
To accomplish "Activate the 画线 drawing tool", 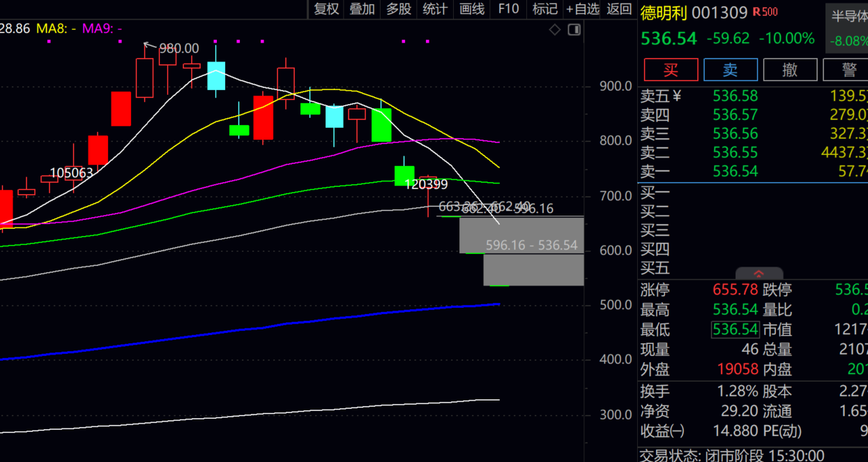I will 472,9.
